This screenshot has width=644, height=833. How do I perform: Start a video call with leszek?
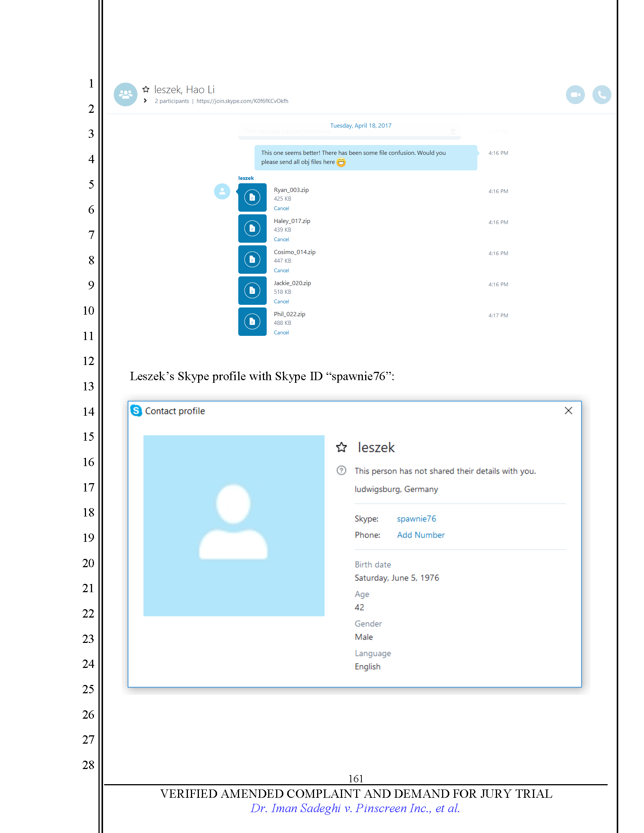[x=575, y=95]
